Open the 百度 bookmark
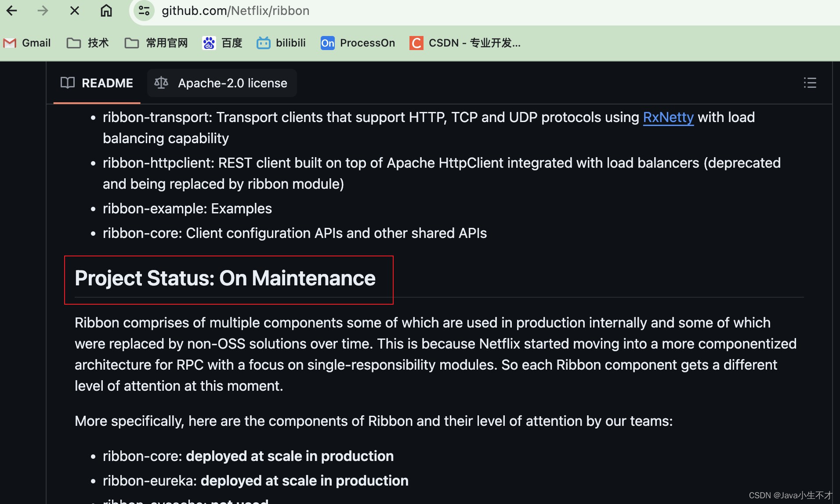Viewport: 840px width, 504px height. pyautogui.click(x=222, y=43)
